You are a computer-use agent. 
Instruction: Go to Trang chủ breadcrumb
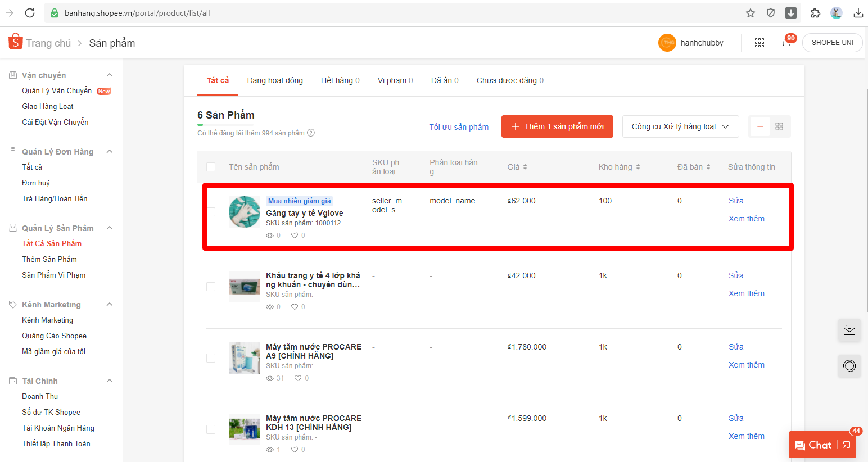click(x=48, y=43)
